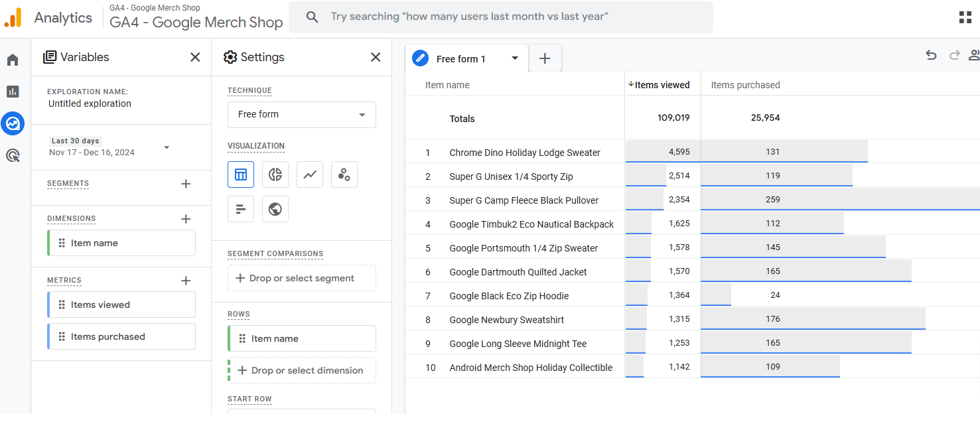This screenshot has height=424, width=980.
Task: Open the Advertising icon in sidebar
Action: [13, 156]
